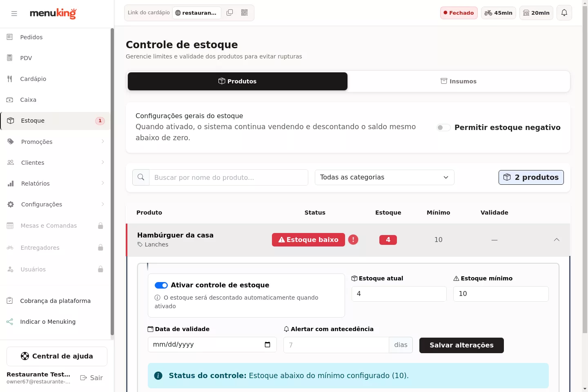Switch to the Produtos tab
Screen dimensions: 588x392
[238, 81]
